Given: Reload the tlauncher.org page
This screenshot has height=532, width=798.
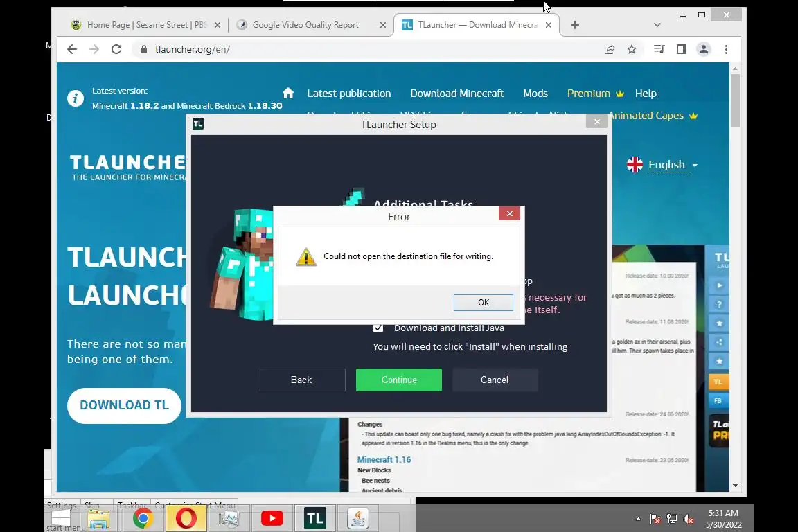Looking at the screenshot, I should tap(116, 49).
